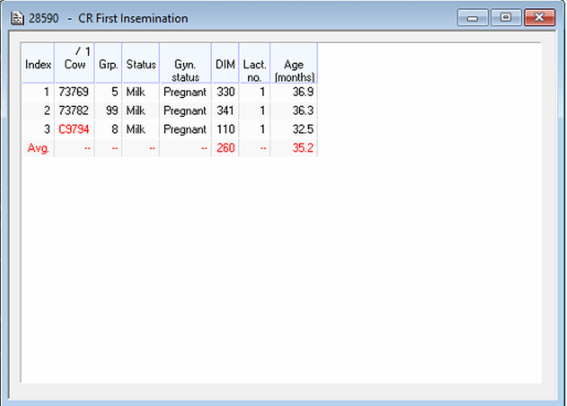
Task: Sort by the Cow column header
Action: (74, 63)
